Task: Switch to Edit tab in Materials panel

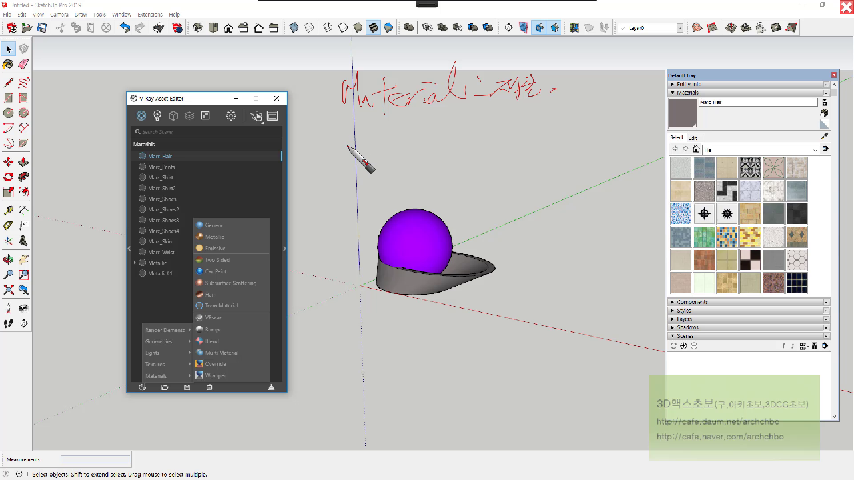Action: (x=693, y=138)
